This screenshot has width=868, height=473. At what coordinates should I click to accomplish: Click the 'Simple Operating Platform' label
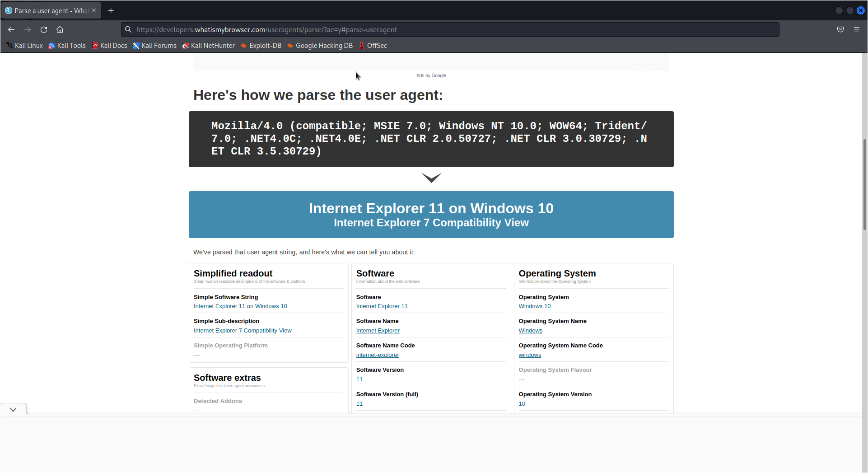(230, 346)
